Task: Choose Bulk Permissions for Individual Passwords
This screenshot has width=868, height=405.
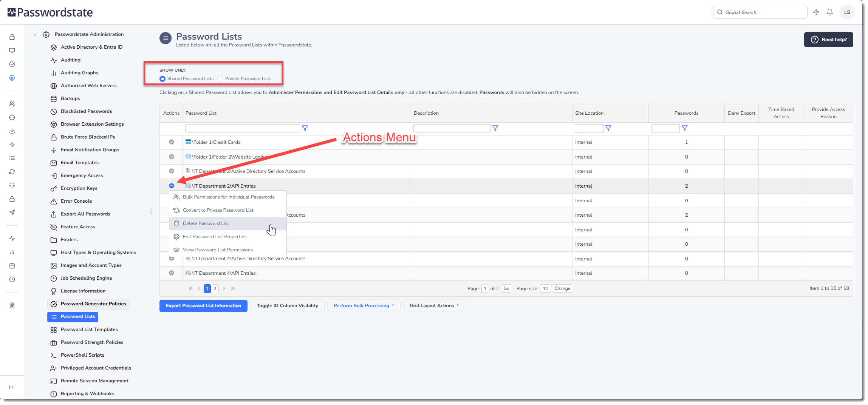Action: 228,197
